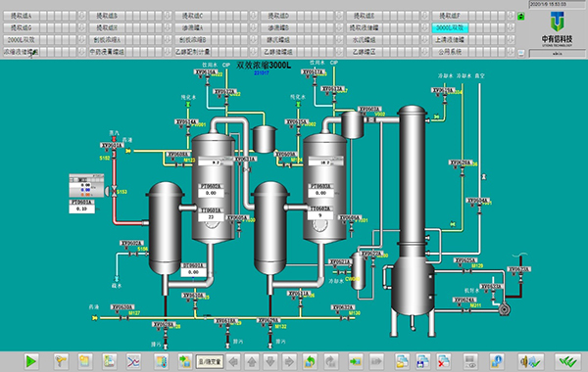Image resolution: width=588 pixels, height=372 pixels.
Task: Open the trend curve chart icon
Action: pos(133,361)
